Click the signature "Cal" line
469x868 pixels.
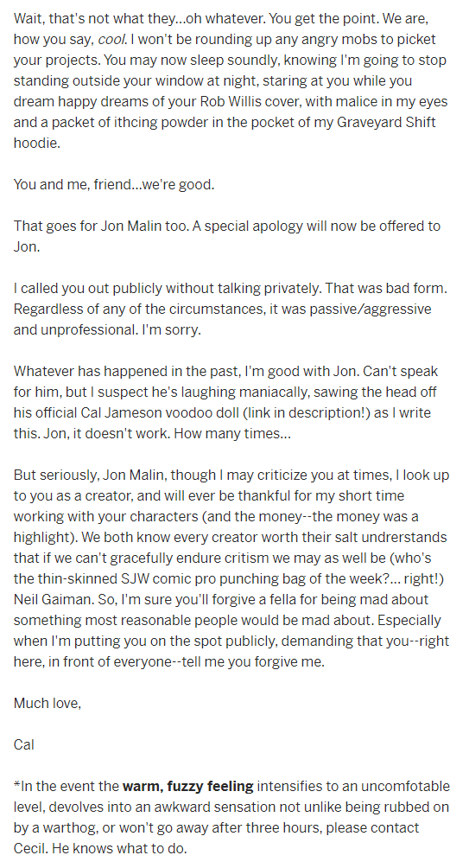(24, 744)
